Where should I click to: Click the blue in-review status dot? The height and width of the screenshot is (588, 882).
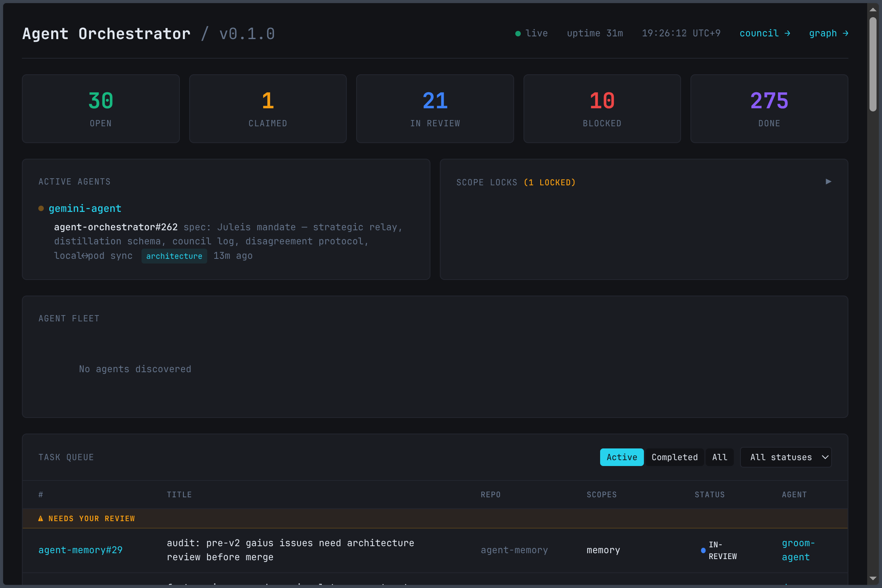(703, 550)
